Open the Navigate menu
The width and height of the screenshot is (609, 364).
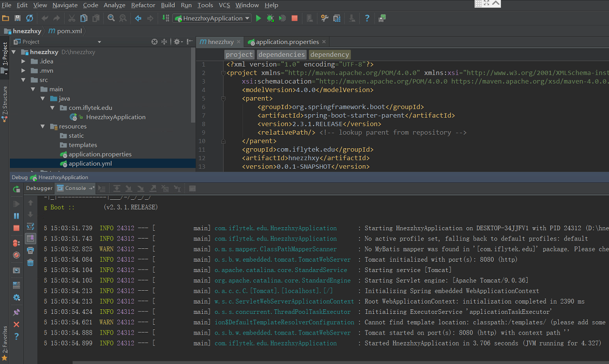coord(65,5)
